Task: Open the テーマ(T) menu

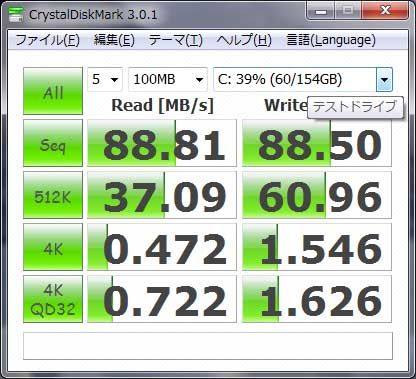Action: (x=176, y=40)
